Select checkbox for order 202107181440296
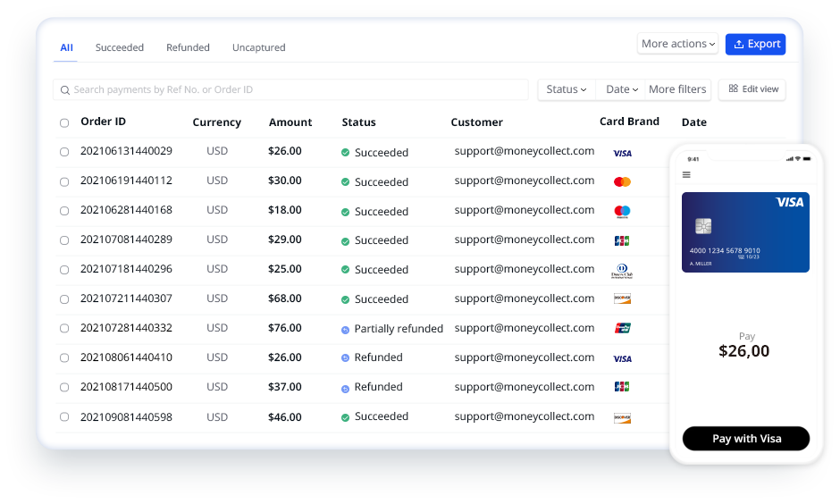Image resolution: width=840 pixels, height=504 pixels. [x=64, y=270]
